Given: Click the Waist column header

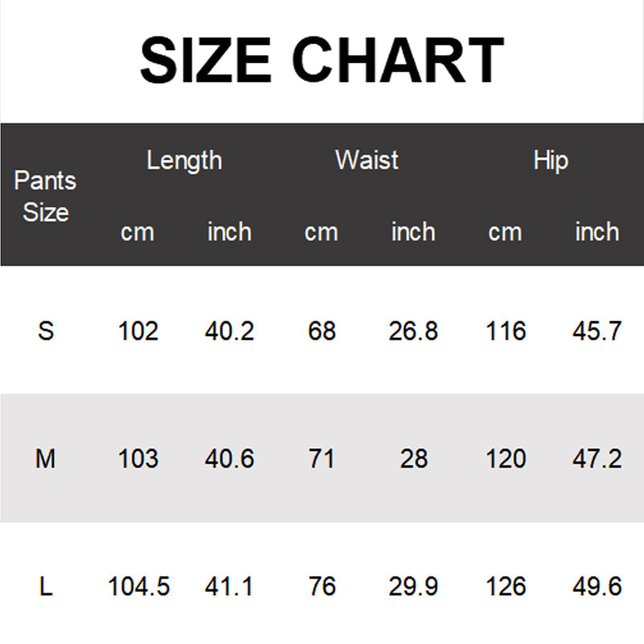Looking at the screenshot, I should 367,159.
